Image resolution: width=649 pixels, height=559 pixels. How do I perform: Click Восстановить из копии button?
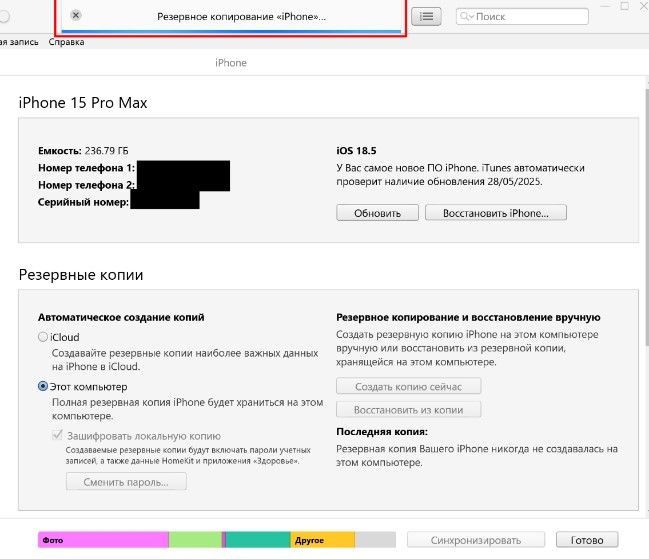[x=409, y=410]
